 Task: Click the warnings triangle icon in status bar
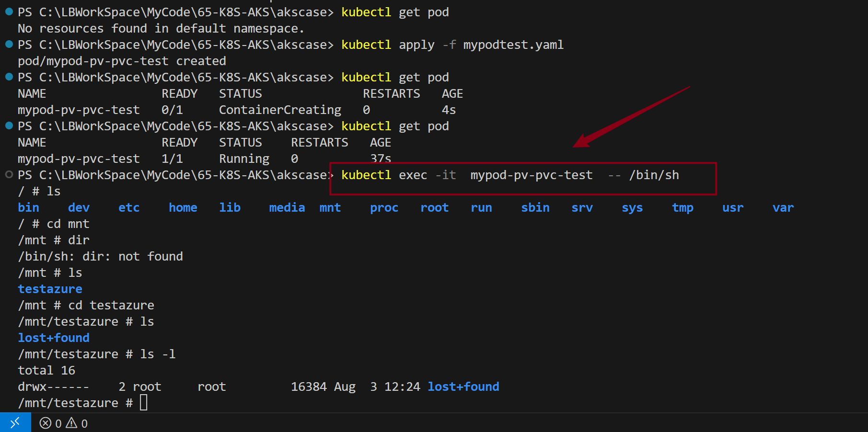click(71, 423)
